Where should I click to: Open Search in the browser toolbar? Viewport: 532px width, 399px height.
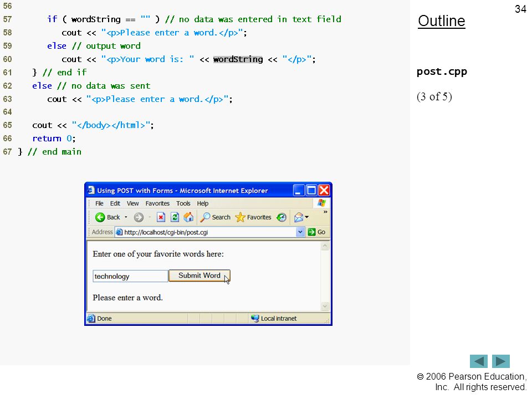coord(215,217)
